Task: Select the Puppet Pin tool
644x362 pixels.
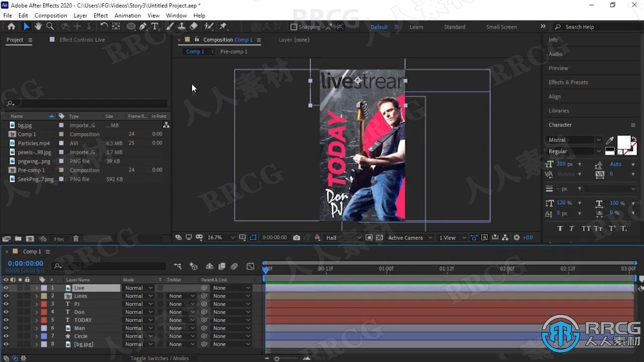Action: (x=223, y=26)
